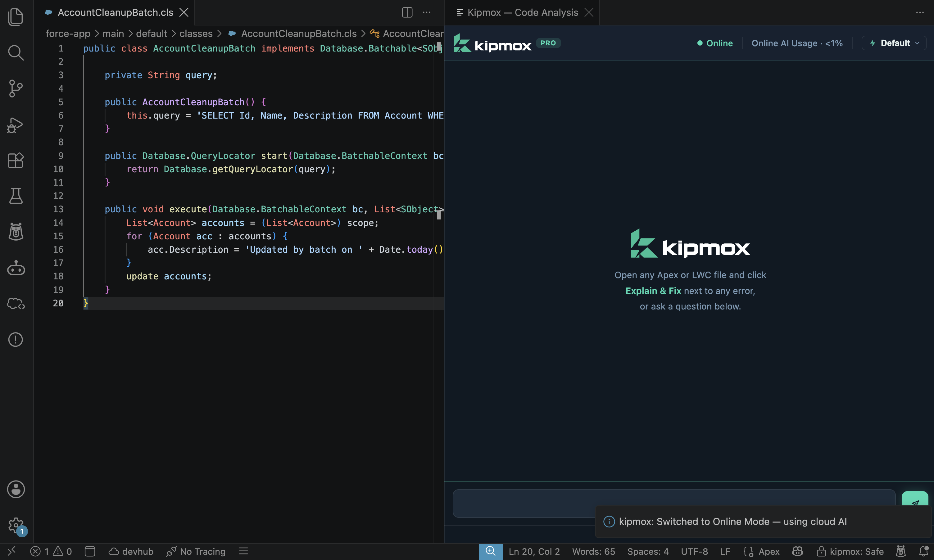Image resolution: width=934 pixels, height=560 pixels.
Task: Click the devhub default org item
Action: click(x=131, y=552)
